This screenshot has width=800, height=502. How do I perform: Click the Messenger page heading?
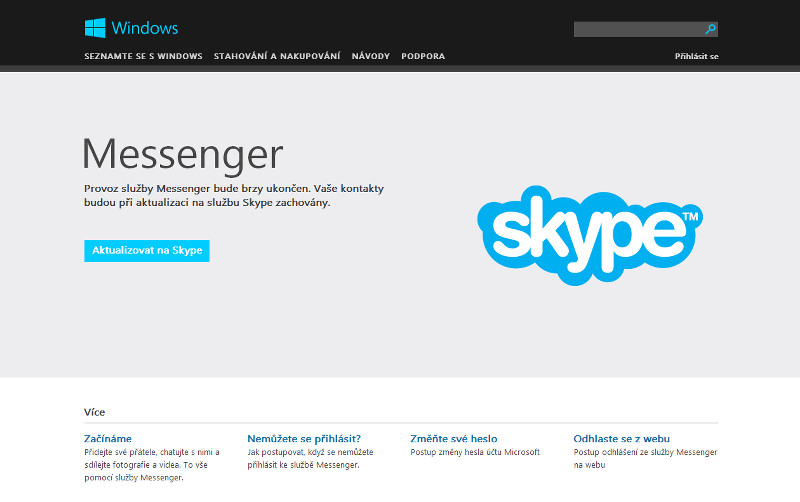(182, 156)
